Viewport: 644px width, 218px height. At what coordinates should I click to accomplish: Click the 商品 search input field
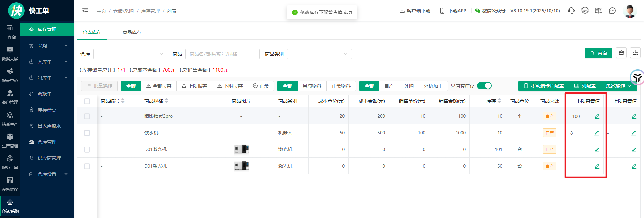[x=222, y=54]
